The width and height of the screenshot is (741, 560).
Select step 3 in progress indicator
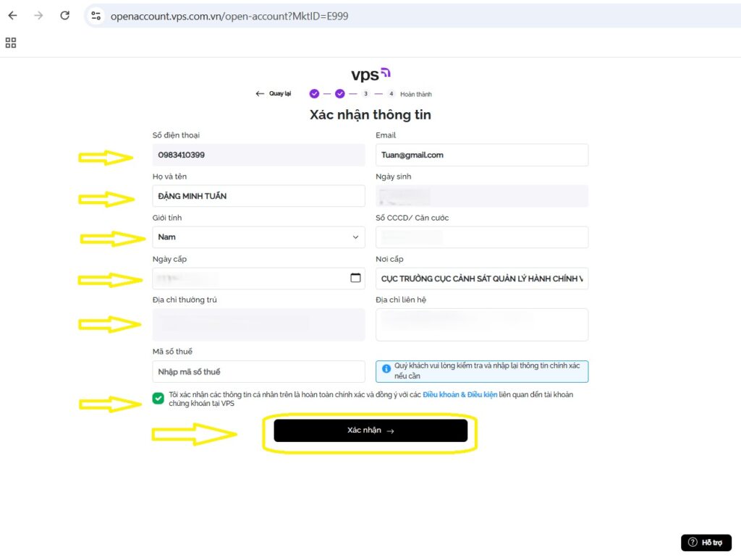pyautogui.click(x=365, y=93)
